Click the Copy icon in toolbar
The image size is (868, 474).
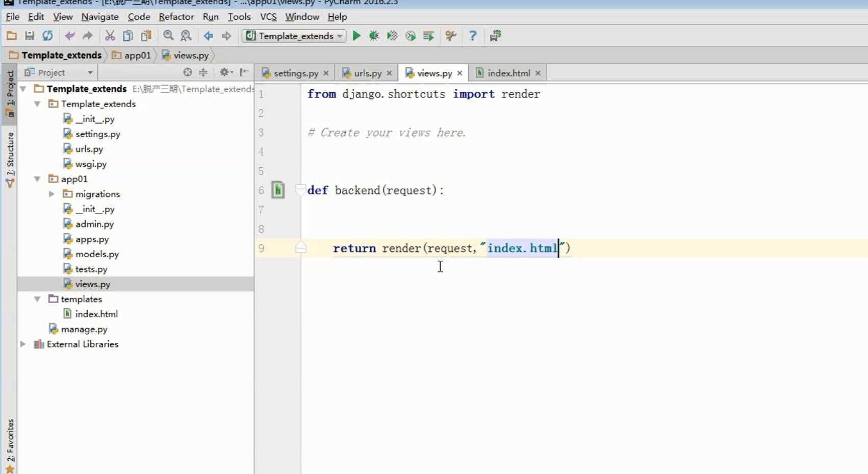click(128, 36)
